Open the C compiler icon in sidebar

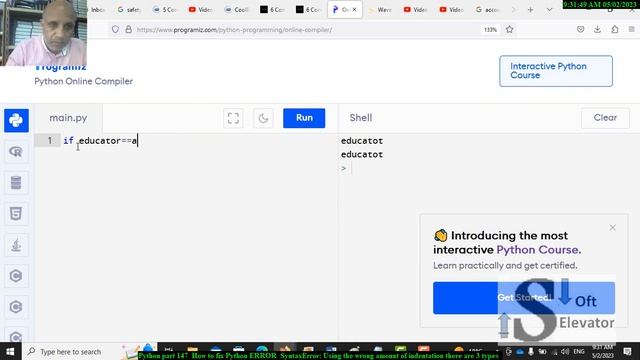pos(16,276)
